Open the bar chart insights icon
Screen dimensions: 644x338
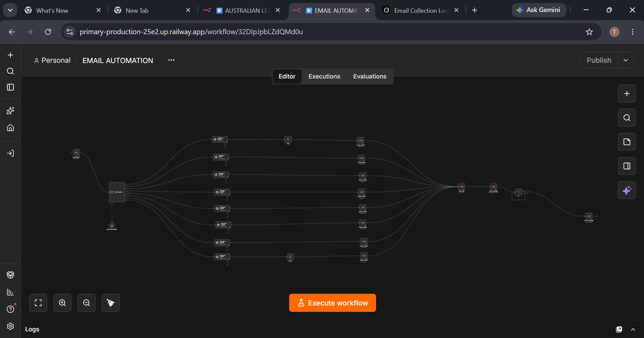click(x=10, y=292)
